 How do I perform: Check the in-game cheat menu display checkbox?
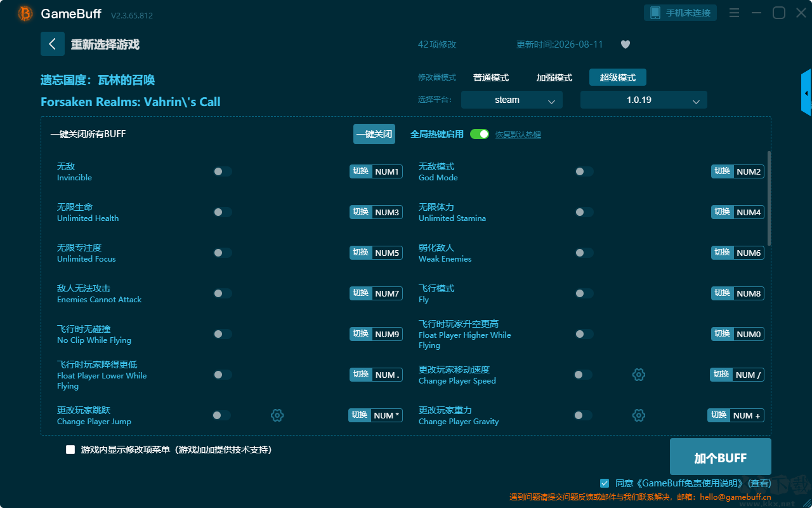70,450
